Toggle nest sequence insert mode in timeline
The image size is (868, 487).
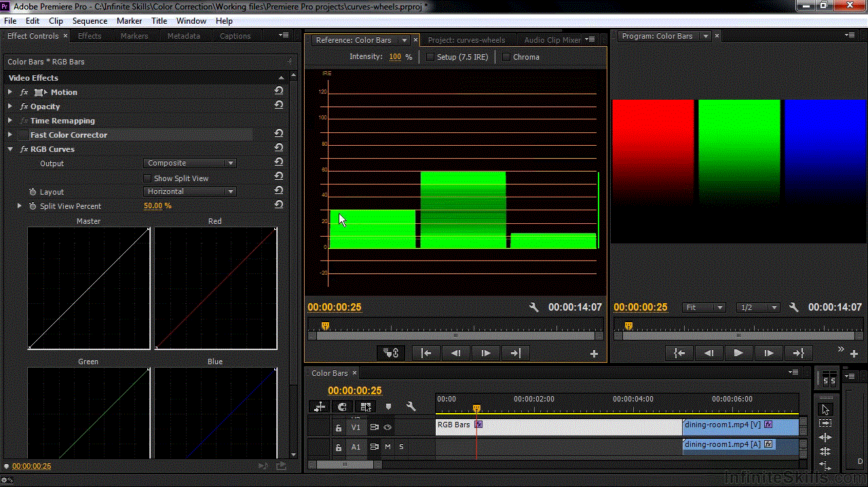pyautogui.click(x=320, y=407)
